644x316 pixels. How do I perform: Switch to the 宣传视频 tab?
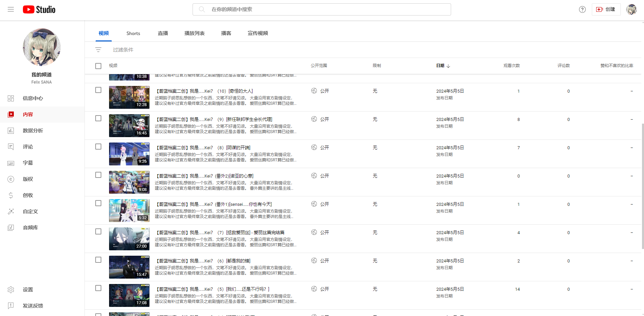(x=258, y=33)
